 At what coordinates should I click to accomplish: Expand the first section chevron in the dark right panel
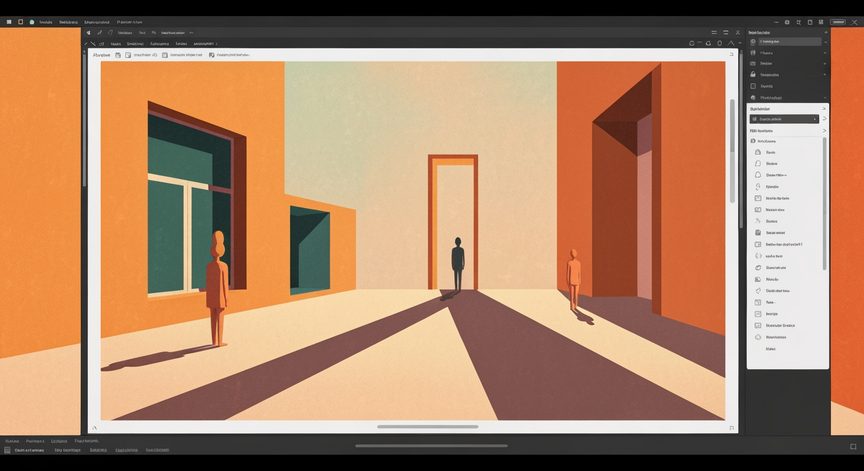point(825,41)
